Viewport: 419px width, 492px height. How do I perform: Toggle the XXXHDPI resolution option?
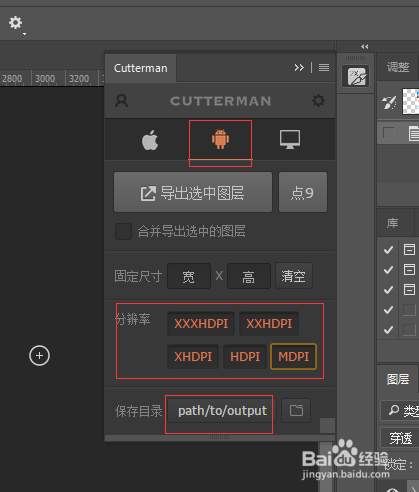[x=201, y=324]
